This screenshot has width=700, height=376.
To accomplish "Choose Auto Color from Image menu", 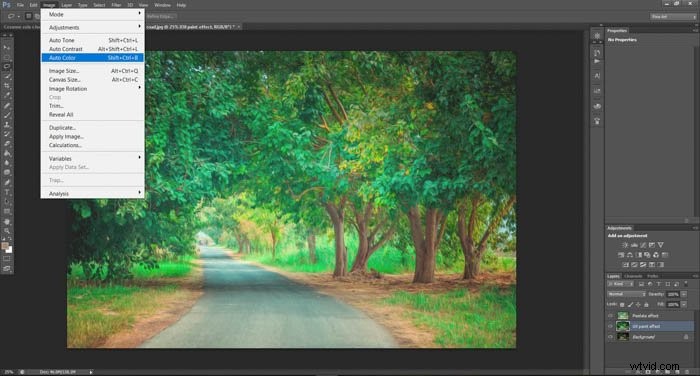I will [92, 58].
